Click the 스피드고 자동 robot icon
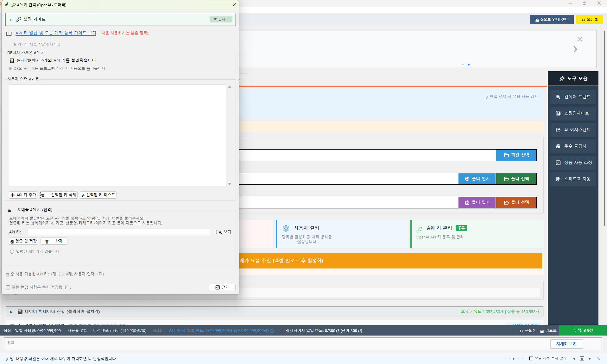Image resolution: width=607 pixels, height=364 pixels. click(x=558, y=179)
